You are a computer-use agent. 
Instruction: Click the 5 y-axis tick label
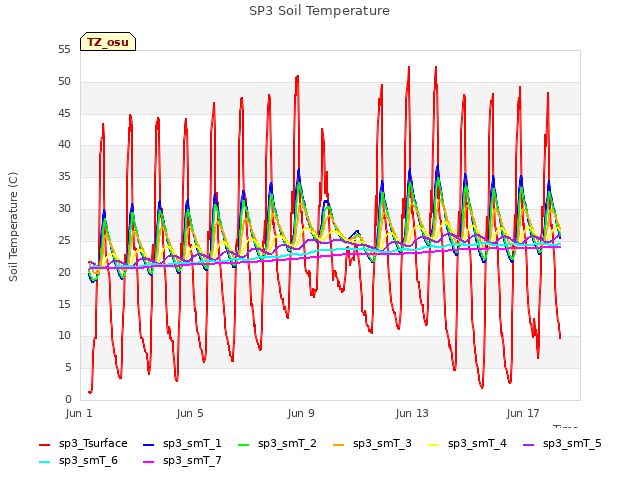click(x=68, y=367)
